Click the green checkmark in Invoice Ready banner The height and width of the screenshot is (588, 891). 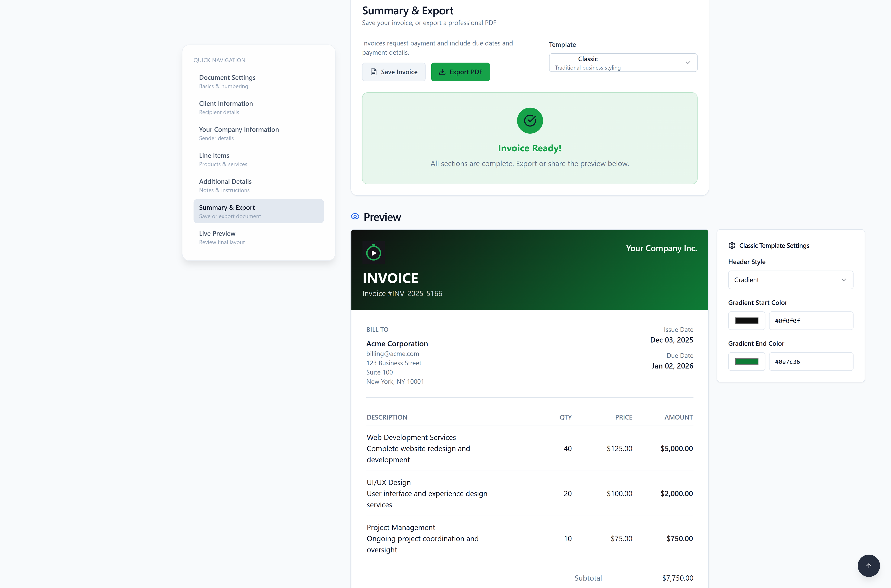[x=529, y=120]
